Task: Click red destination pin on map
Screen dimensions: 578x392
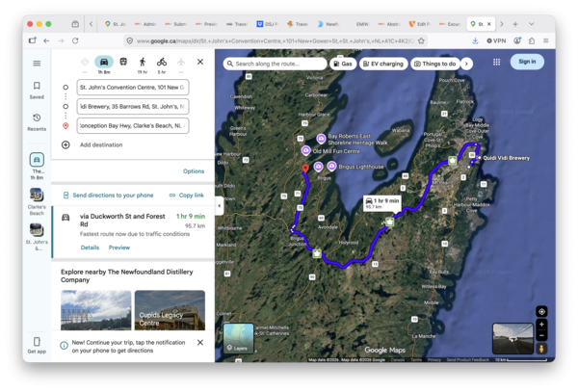Action: [x=305, y=169]
